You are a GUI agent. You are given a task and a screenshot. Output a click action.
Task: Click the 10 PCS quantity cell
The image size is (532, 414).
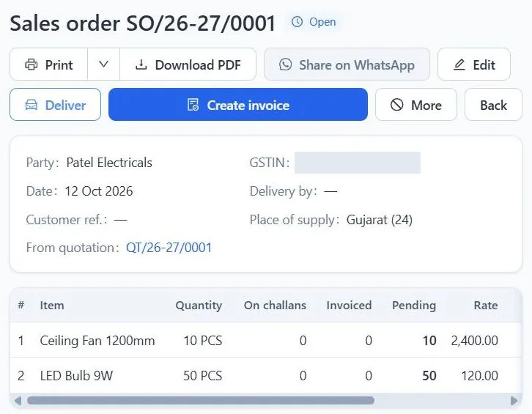(202, 341)
